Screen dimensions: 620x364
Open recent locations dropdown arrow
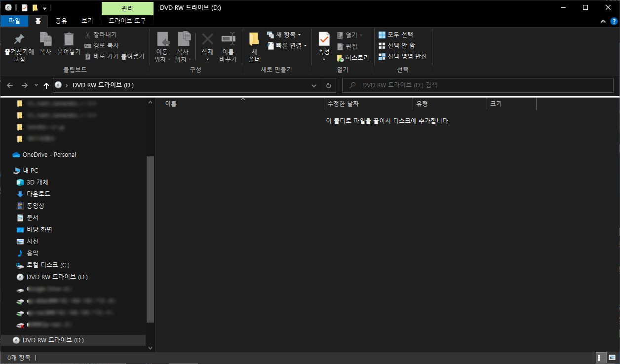click(36, 85)
